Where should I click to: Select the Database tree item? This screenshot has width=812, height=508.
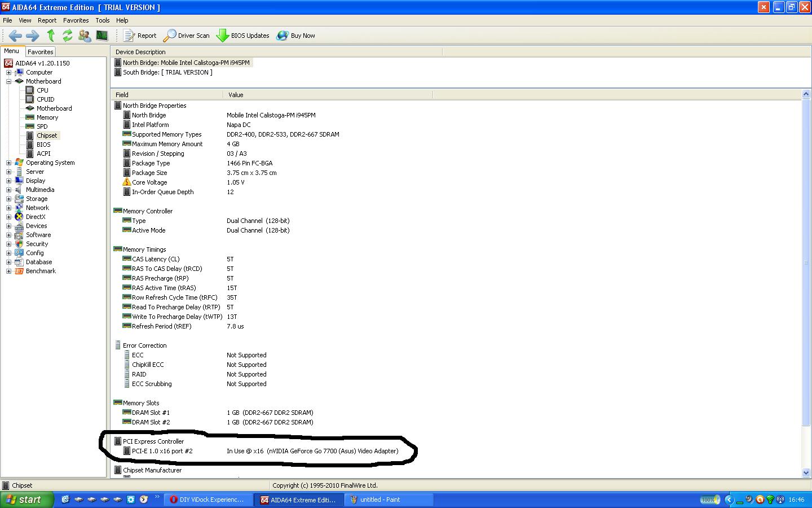(x=39, y=262)
